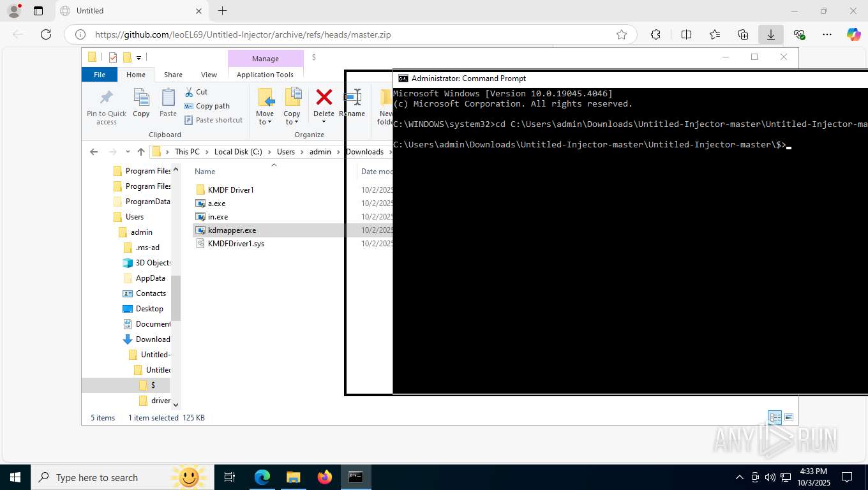This screenshot has width=868, height=490.
Task: Open the Application Tools tab
Action: click(x=265, y=75)
